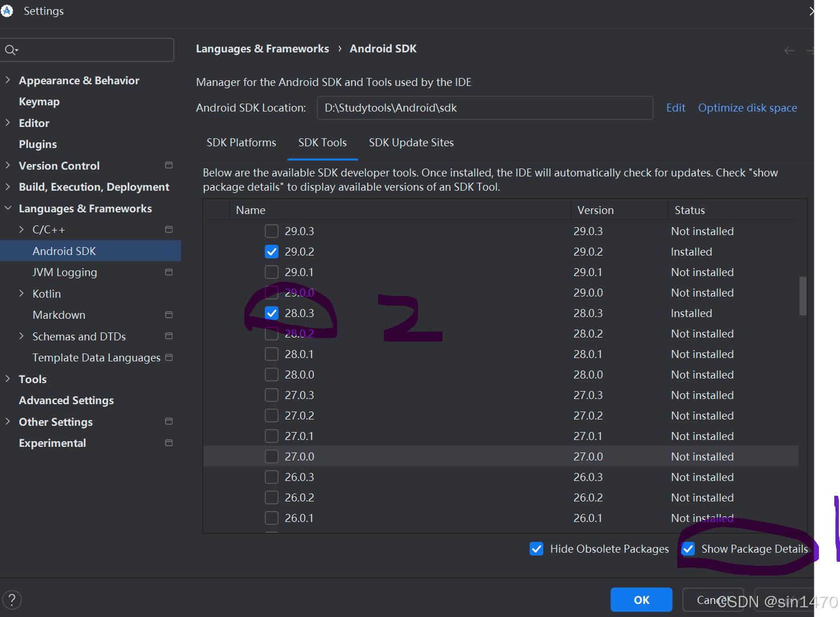Expand the Version Control section
The height and width of the screenshot is (617, 840).
(8, 166)
